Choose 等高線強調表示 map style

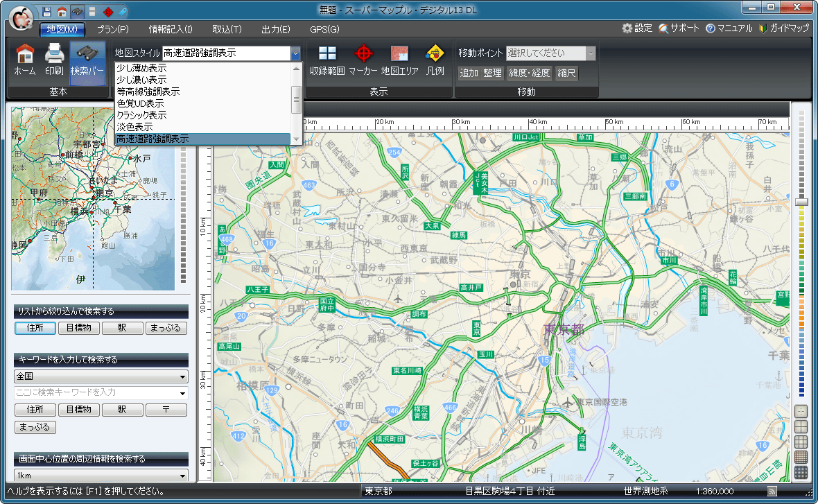point(202,92)
